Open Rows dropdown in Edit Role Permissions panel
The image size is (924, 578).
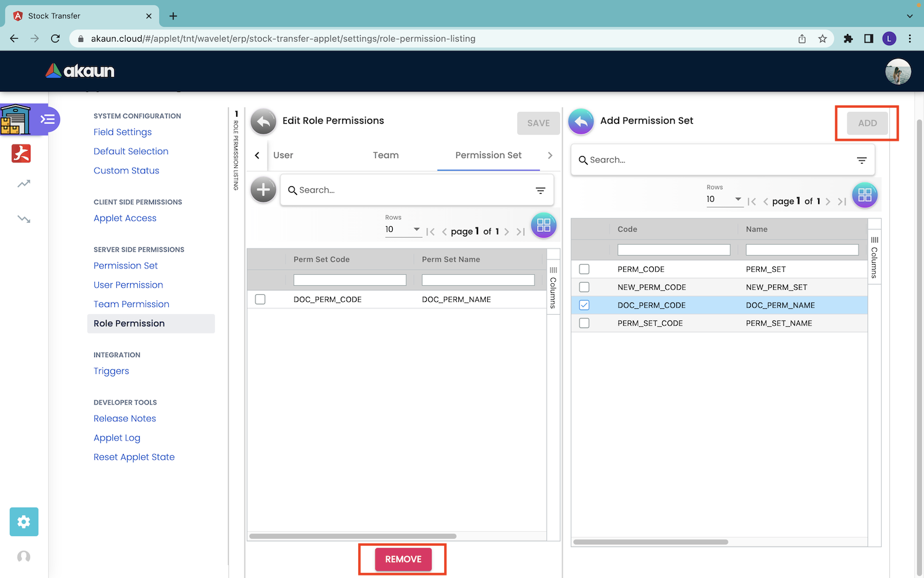coord(403,229)
